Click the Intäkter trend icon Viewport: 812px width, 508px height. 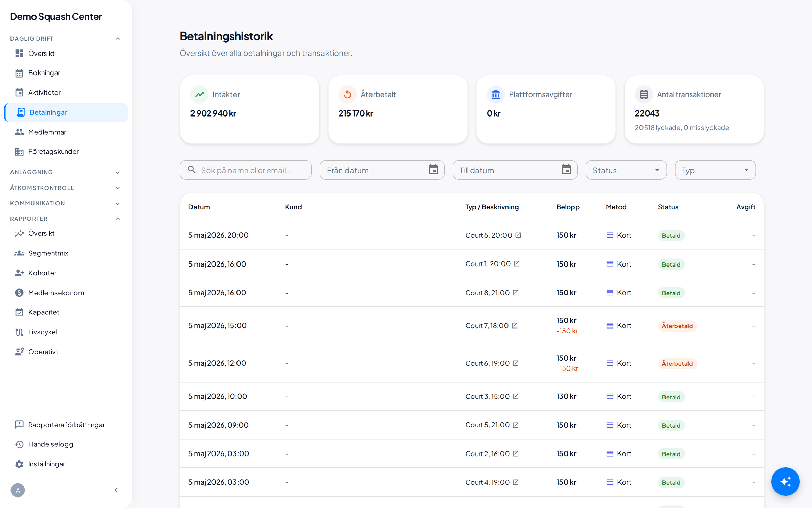[x=199, y=94]
